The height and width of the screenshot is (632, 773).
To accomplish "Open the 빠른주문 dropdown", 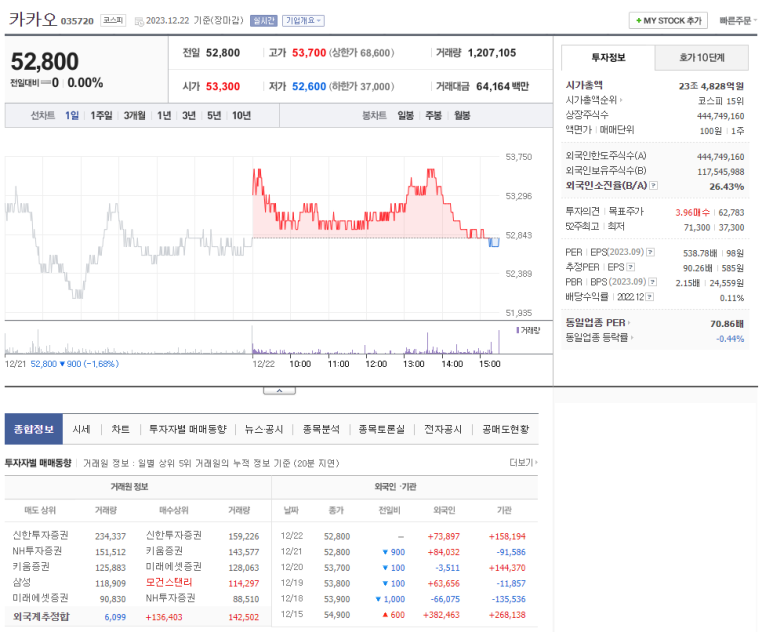I will 738,21.
